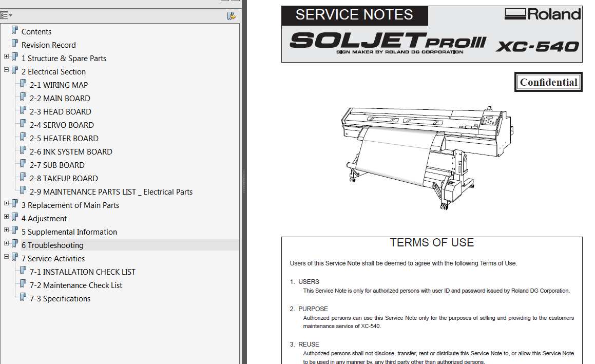Click the Roland logo in the header

pos(543,14)
